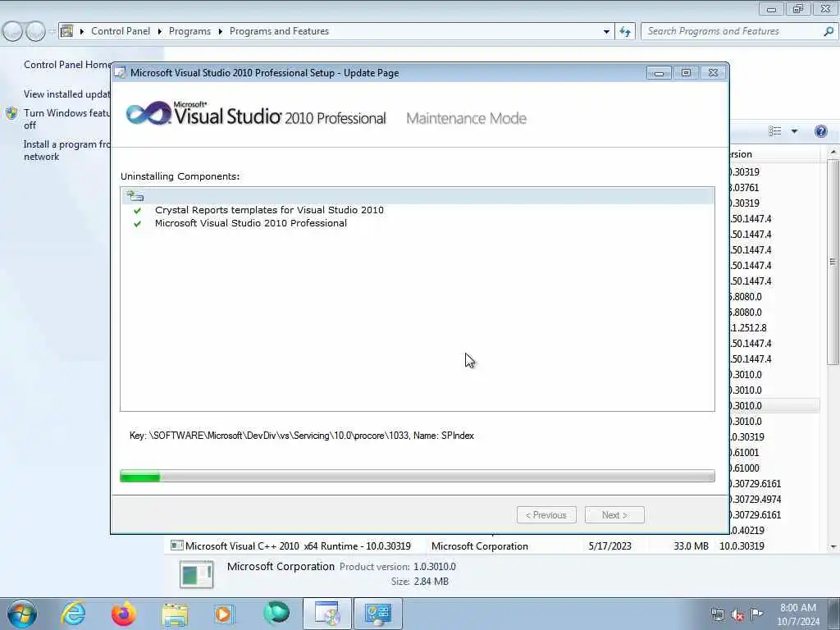Expand the view options dropdown arrow
840x630 pixels.
pyautogui.click(x=794, y=131)
